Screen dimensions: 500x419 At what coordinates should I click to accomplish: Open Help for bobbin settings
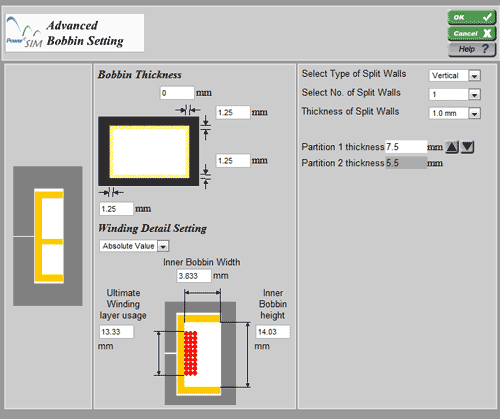[471, 49]
